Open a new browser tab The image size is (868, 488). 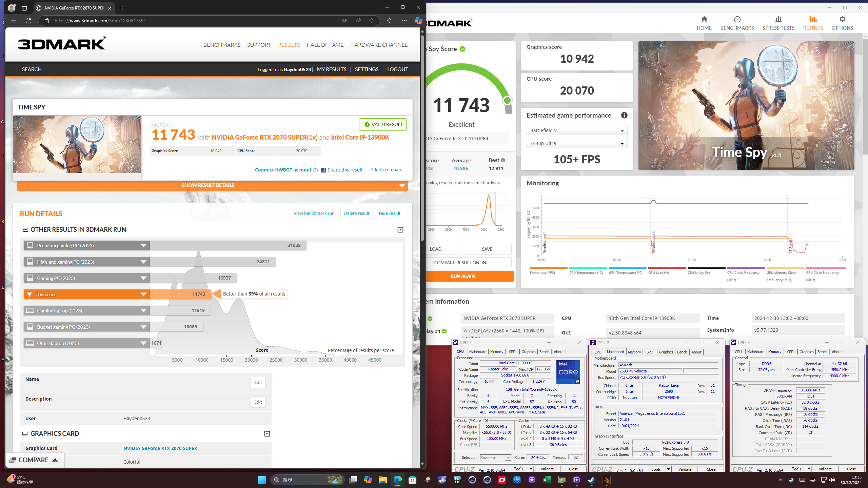[122, 8]
